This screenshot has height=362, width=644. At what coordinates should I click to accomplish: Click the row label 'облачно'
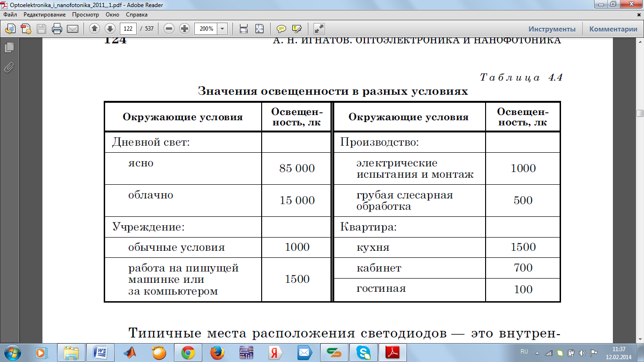tap(151, 195)
